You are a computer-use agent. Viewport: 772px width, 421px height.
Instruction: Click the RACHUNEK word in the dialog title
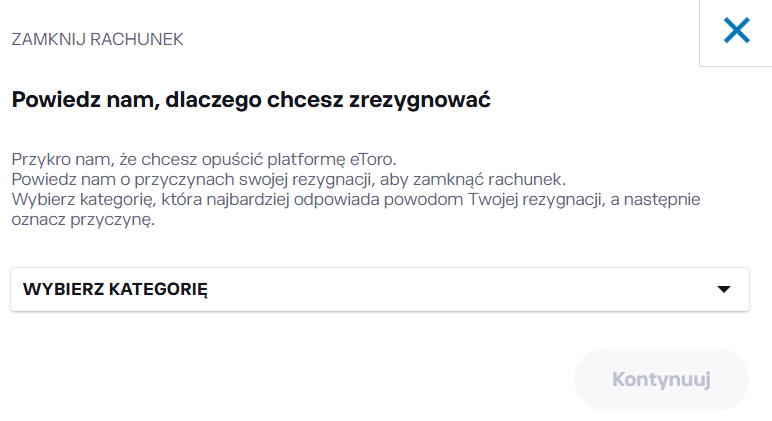[x=136, y=40]
